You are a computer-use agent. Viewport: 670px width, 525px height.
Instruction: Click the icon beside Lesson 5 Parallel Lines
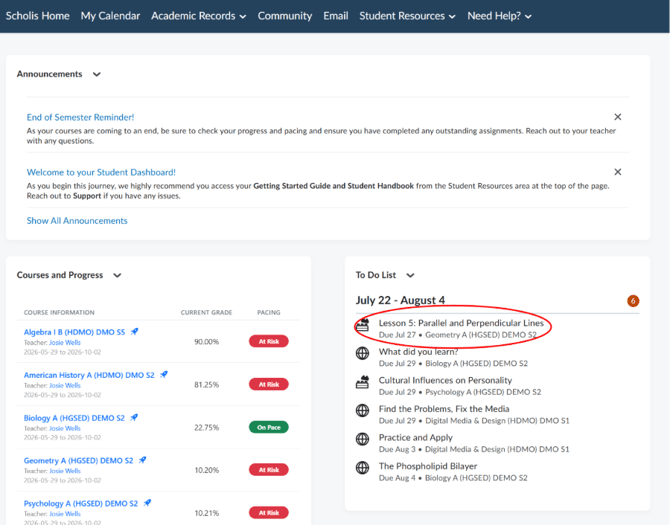pos(362,325)
